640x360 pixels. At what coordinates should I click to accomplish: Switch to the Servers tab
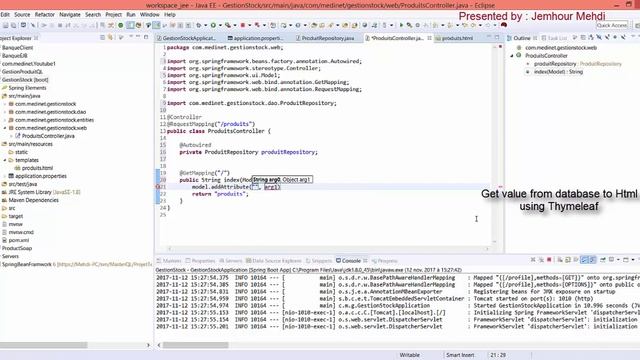point(231,260)
